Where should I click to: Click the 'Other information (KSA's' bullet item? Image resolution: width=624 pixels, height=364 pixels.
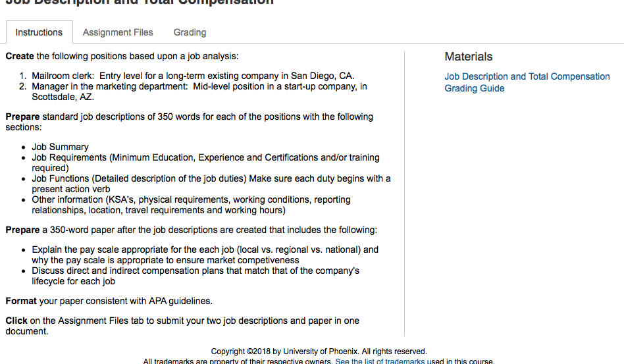coord(191,205)
